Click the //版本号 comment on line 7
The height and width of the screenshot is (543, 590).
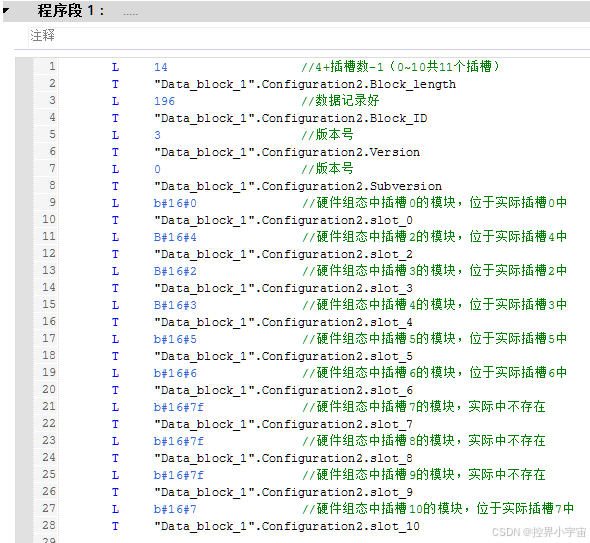point(327,168)
